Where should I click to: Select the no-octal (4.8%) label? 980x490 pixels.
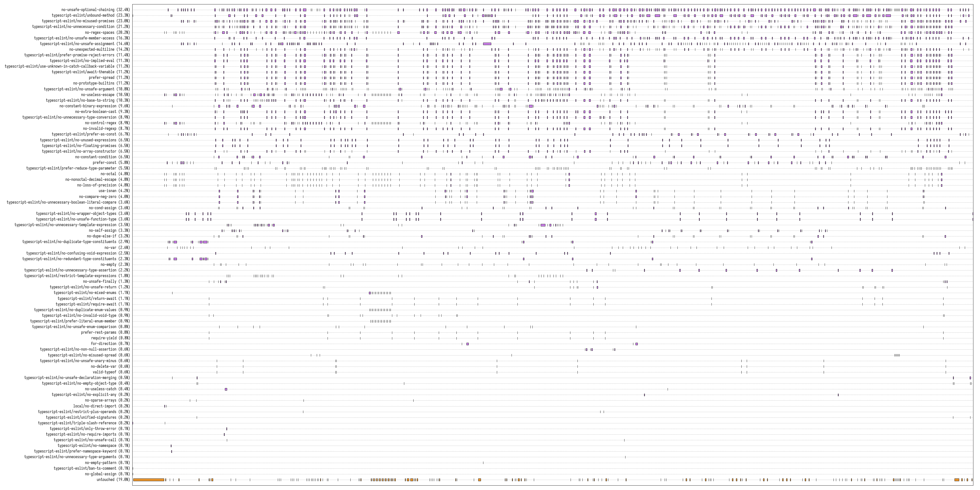(115, 174)
